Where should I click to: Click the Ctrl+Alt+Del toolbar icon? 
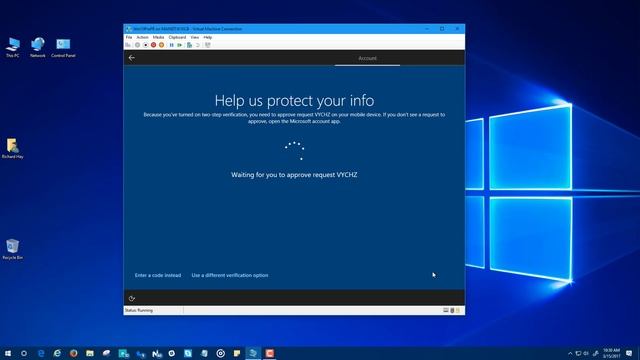pyautogui.click(x=128, y=45)
